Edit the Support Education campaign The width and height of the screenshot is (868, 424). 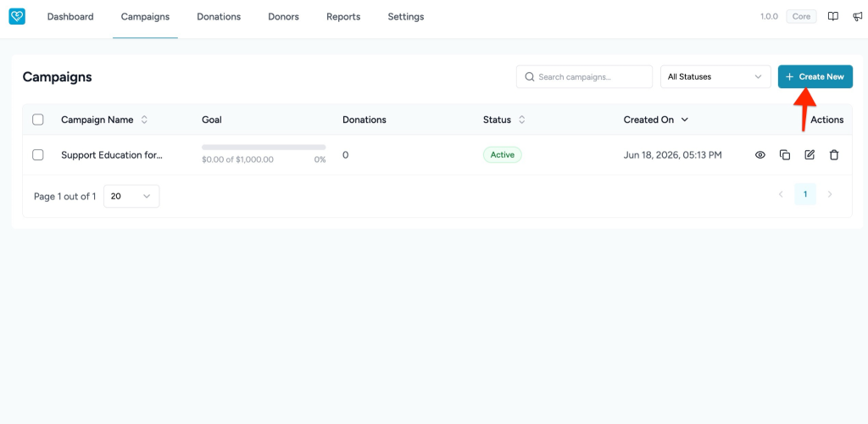click(810, 155)
